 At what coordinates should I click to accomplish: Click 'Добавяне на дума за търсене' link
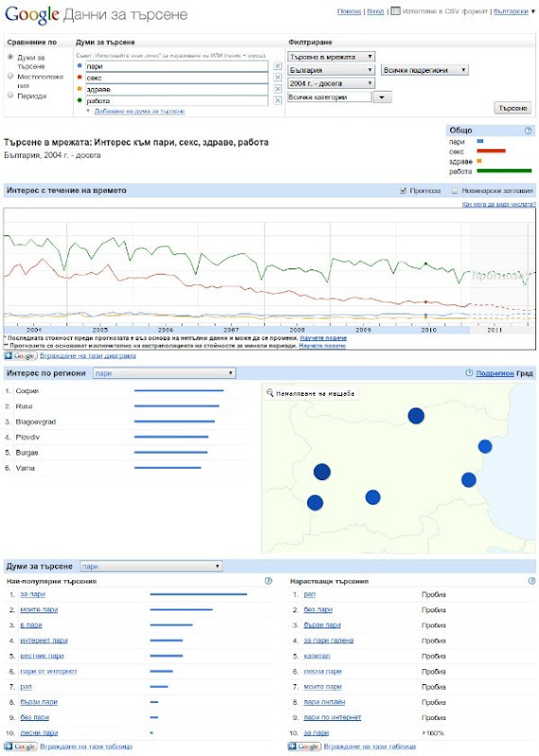click(x=139, y=111)
